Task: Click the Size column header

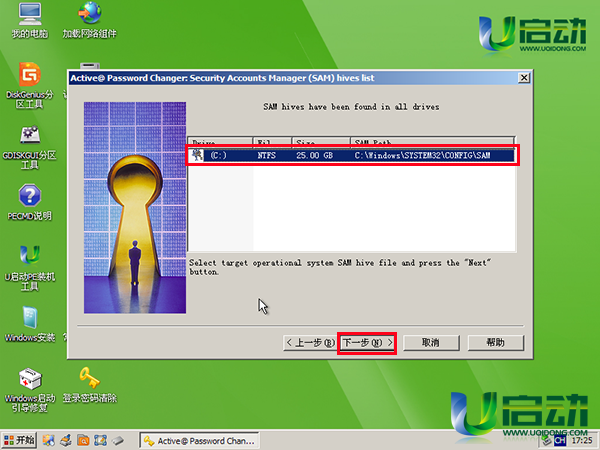Action: [x=321, y=140]
